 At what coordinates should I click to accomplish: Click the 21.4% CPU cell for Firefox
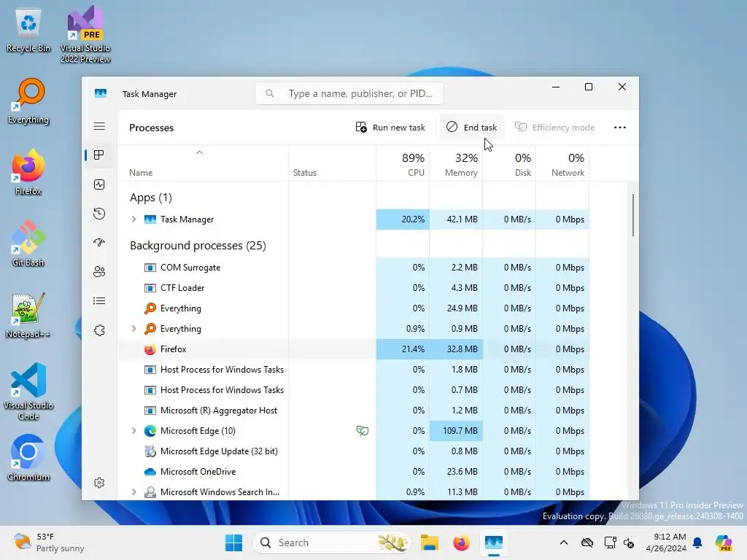click(403, 349)
